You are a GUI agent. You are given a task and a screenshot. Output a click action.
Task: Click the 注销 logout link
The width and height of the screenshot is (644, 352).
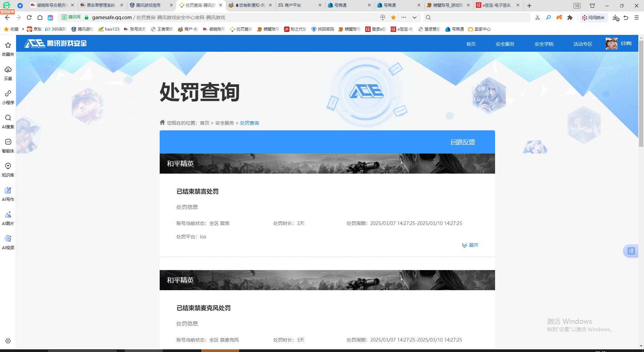625,43
